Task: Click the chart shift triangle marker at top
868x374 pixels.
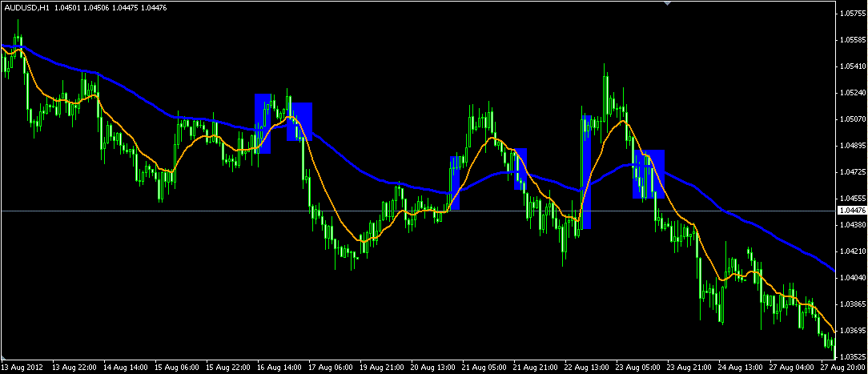Action: (x=667, y=2)
